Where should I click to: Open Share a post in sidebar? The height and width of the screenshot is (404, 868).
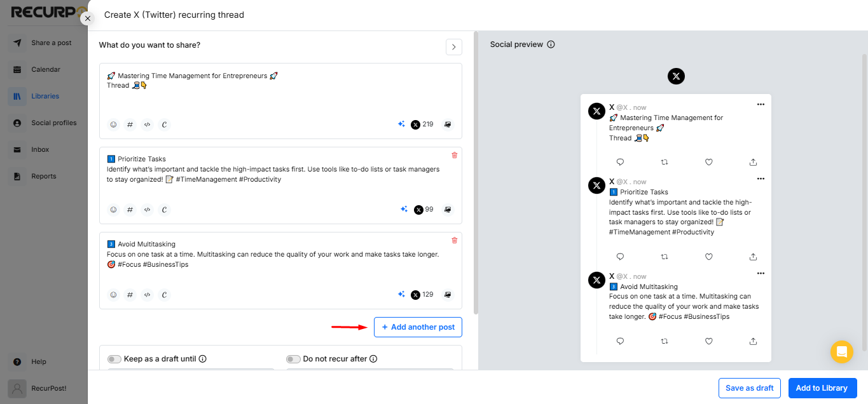tap(44, 43)
